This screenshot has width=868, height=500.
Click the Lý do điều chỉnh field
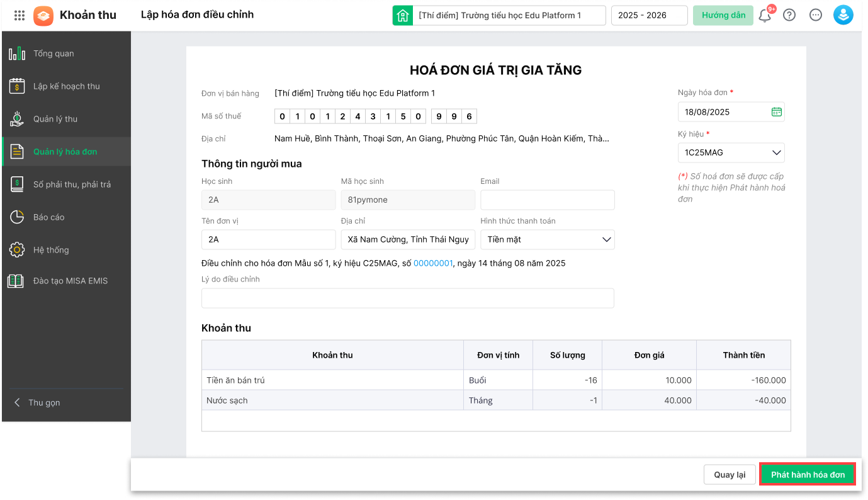(407, 298)
